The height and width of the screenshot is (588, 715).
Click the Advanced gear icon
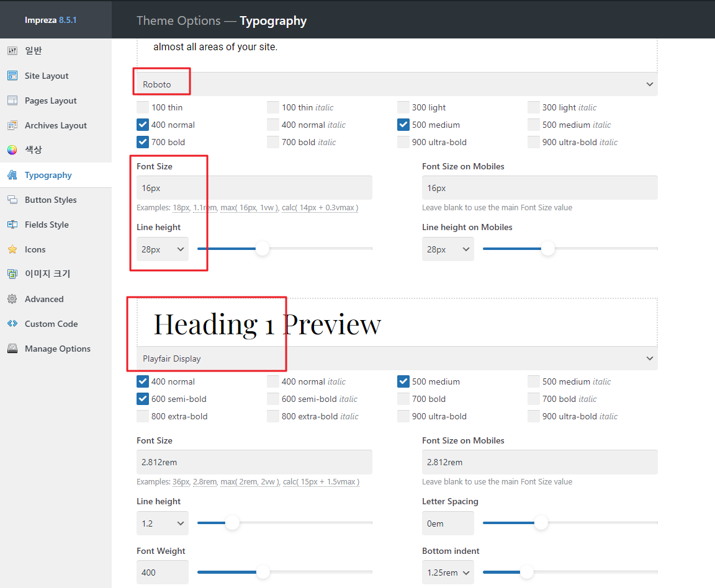12,299
